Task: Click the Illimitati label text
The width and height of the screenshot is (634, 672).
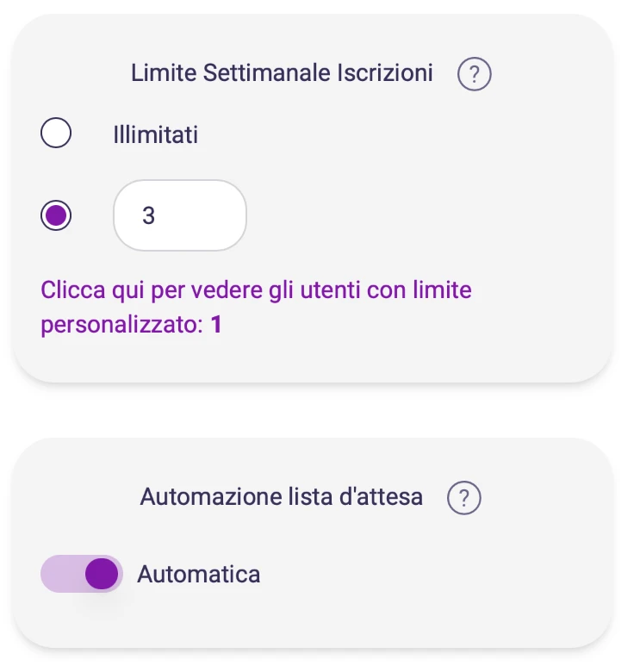Action: 156,135
